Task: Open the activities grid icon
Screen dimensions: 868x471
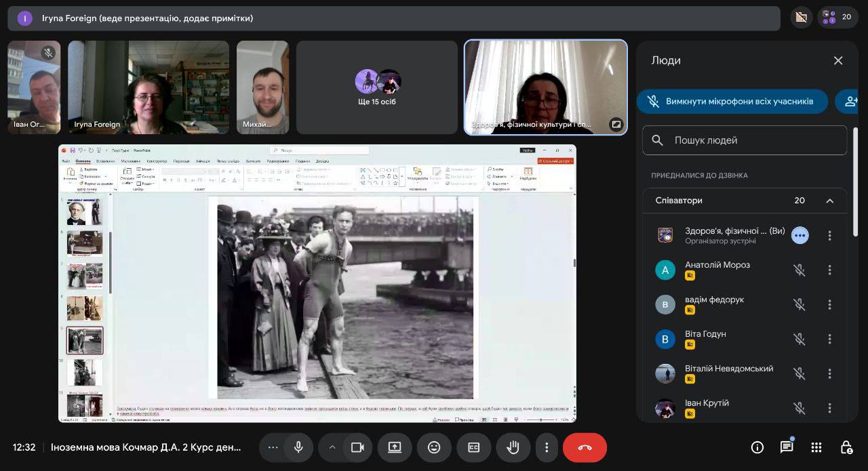Action: pos(816,447)
